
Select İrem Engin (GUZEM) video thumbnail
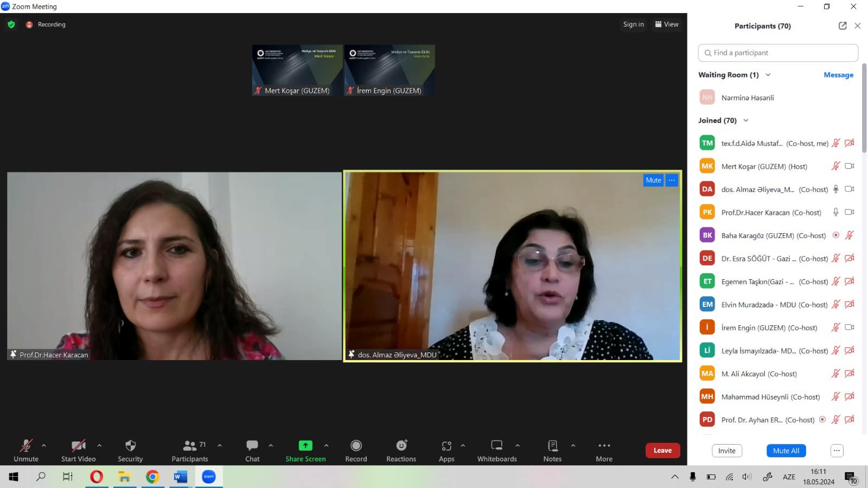click(390, 70)
